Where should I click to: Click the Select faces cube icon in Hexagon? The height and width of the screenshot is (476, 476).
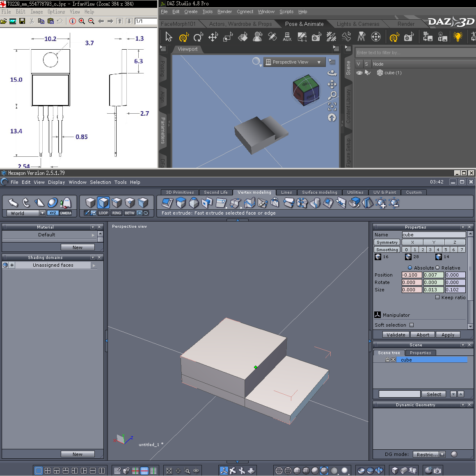pos(103,202)
